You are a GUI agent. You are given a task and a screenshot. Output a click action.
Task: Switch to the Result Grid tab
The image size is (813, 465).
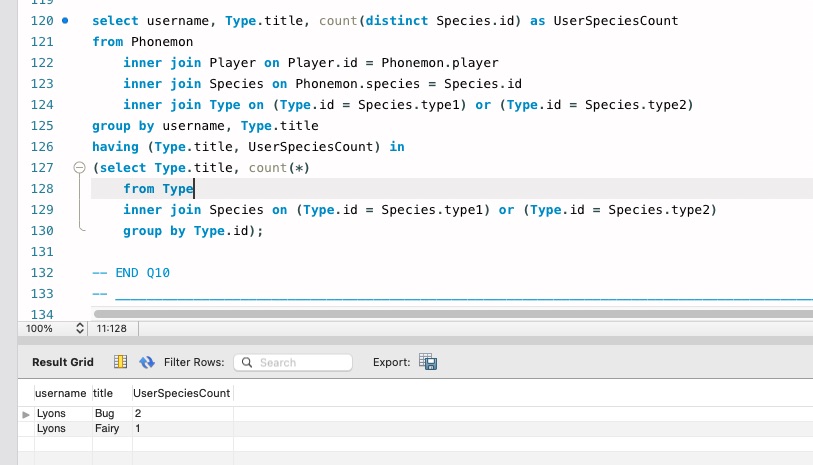coord(63,362)
